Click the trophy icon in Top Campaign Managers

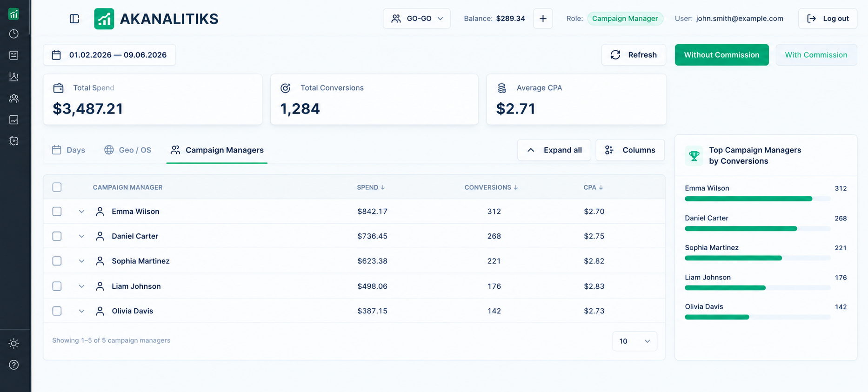(694, 156)
